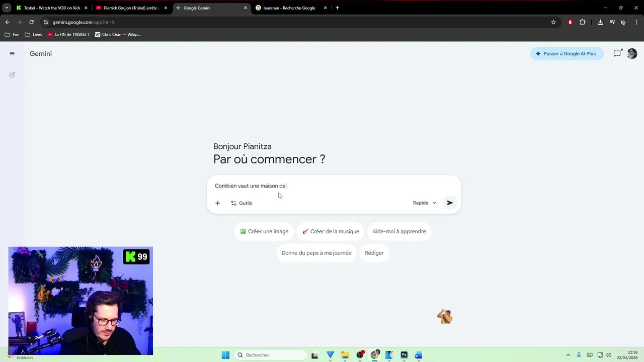Image resolution: width=644 pixels, height=362 pixels.
Task: Start a new chat with the pencil icon
Action: click(x=12, y=75)
